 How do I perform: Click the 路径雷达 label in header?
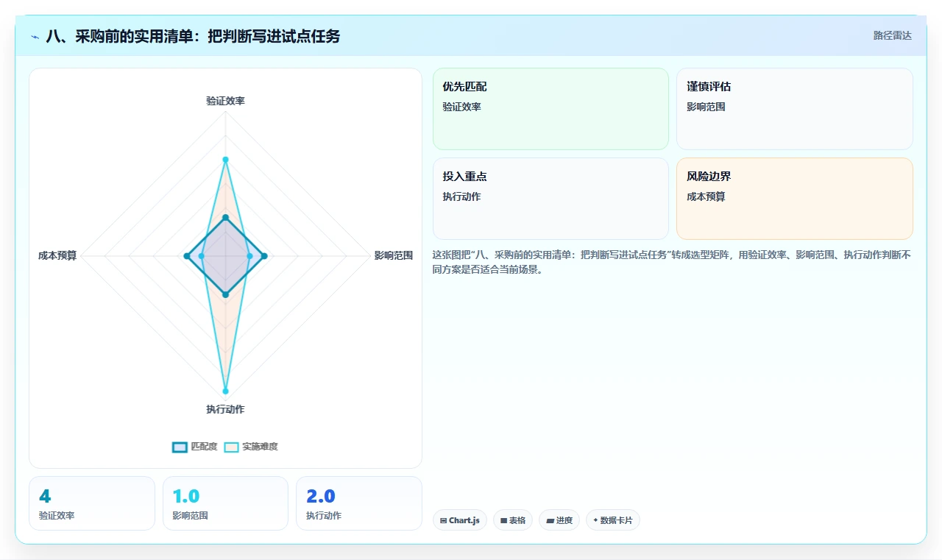click(x=893, y=35)
